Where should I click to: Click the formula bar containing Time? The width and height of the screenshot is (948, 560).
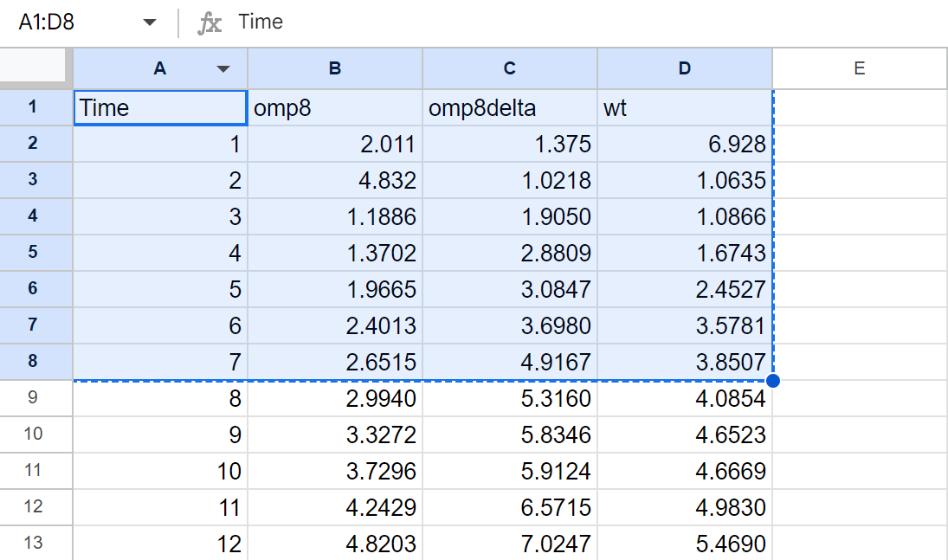coord(563,23)
